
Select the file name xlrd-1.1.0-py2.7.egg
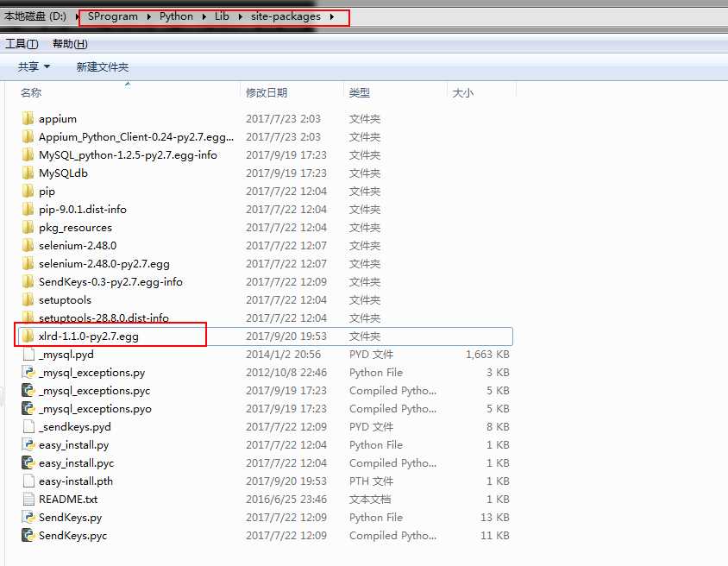coord(89,336)
